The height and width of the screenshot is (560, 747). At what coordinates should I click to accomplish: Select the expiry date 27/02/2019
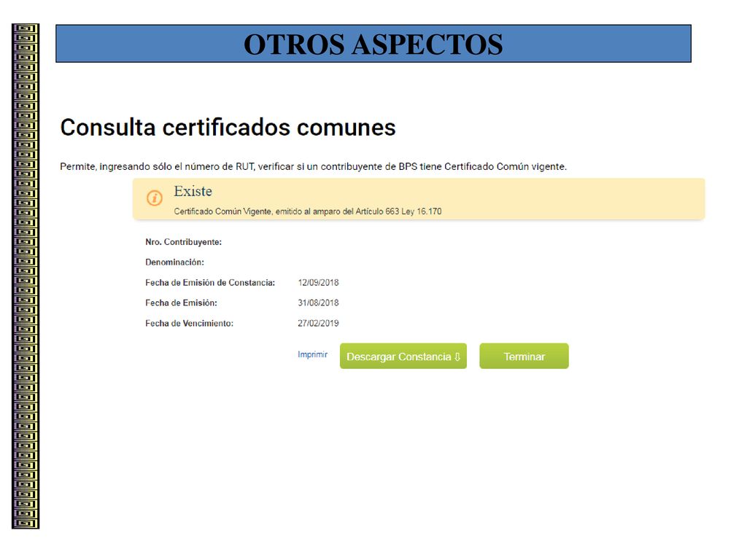pyautogui.click(x=318, y=323)
